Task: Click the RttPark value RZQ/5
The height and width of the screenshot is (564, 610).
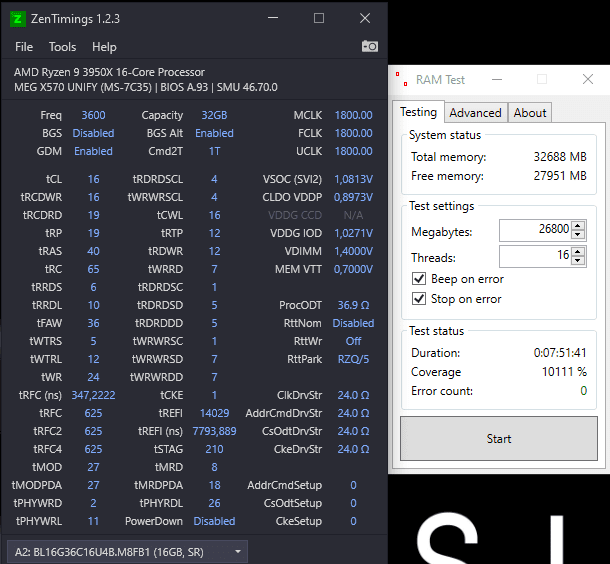Action: pyautogui.click(x=353, y=359)
